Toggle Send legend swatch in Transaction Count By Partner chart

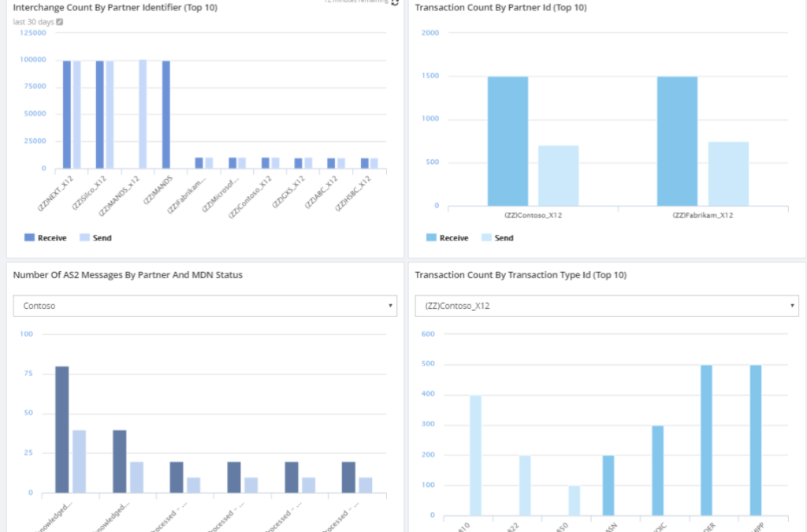pyautogui.click(x=486, y=238)
